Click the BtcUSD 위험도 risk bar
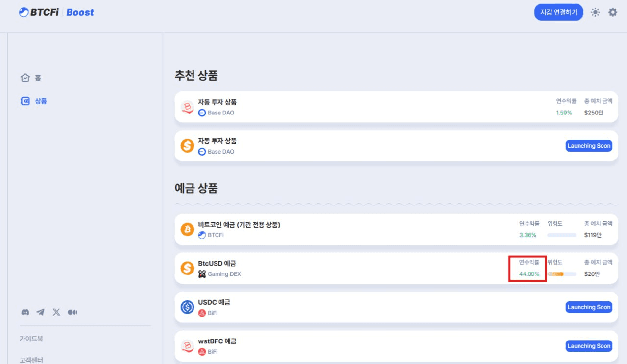 [561, 274]
